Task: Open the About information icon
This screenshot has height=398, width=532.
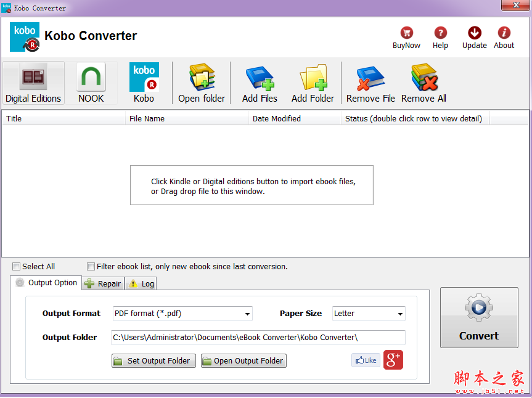Action: click(x=504, y=38)
